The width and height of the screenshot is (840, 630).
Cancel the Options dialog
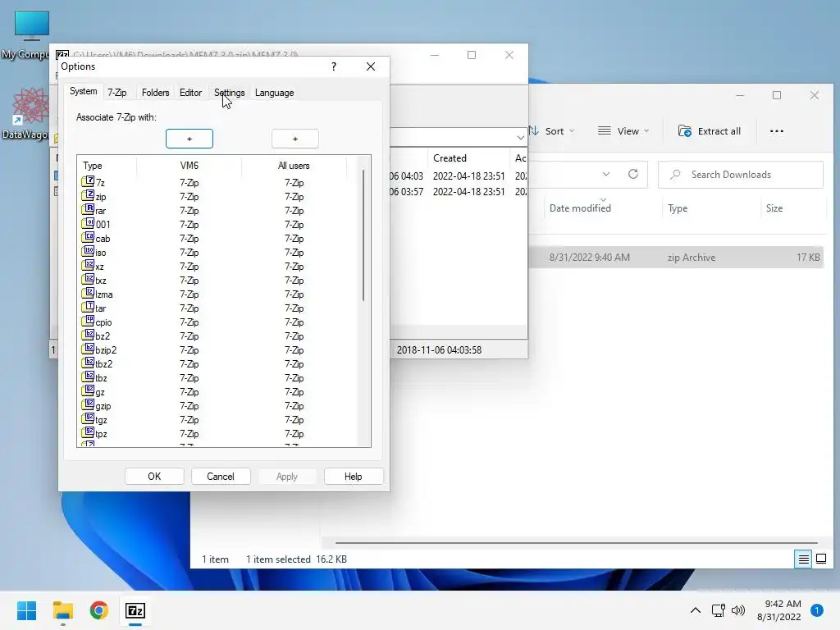(x=221, y=477)
